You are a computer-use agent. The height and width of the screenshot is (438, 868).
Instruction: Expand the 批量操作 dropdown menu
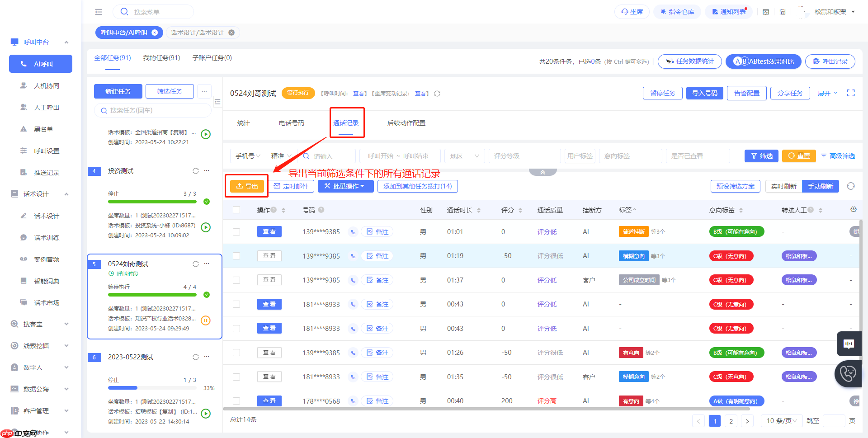coord(346,186)
